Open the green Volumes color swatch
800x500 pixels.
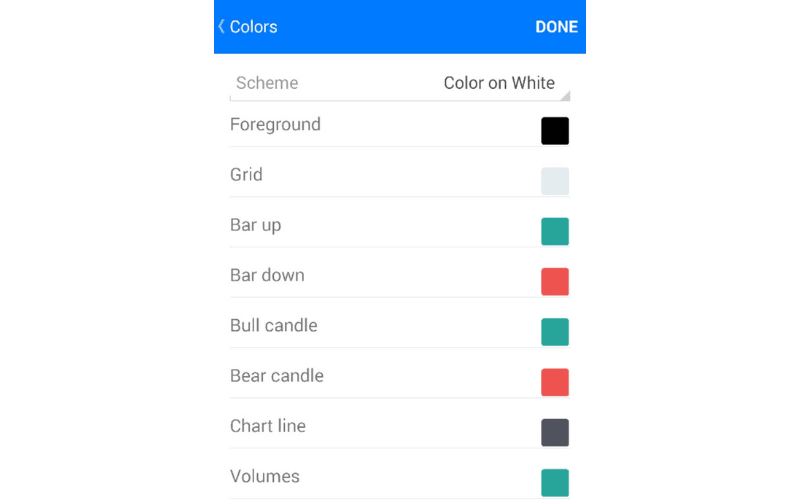pos(555,482)
